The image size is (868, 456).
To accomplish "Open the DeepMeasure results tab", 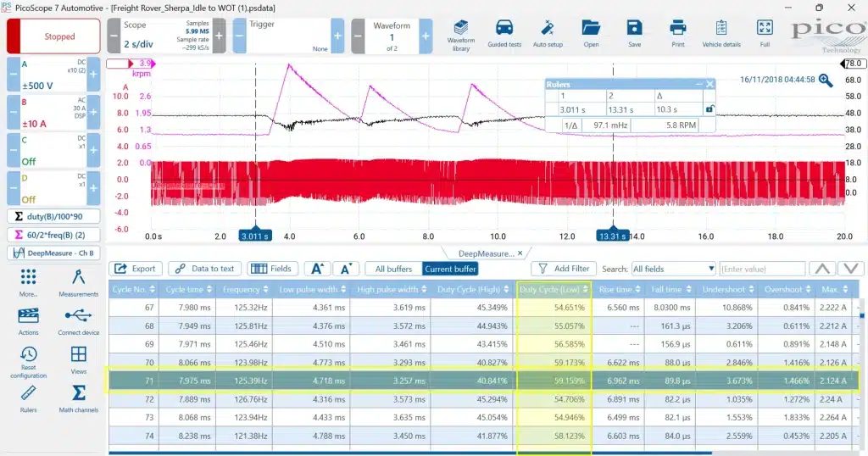I will [486, 253].
